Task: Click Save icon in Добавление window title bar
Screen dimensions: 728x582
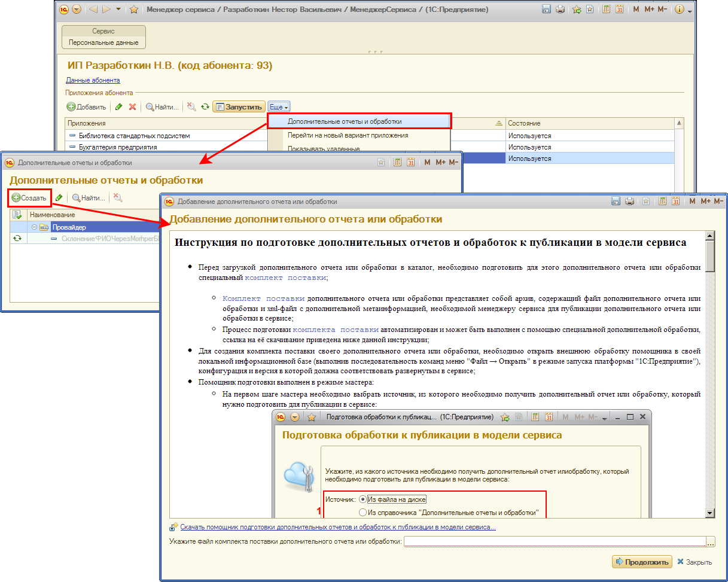Action: click(x=616, y=202)
